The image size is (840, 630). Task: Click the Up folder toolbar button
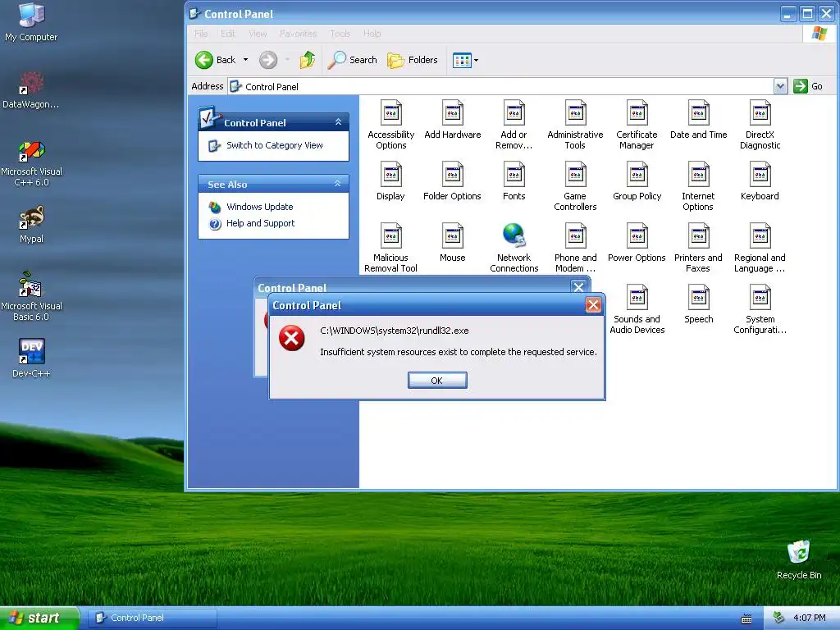coord(308,60)
